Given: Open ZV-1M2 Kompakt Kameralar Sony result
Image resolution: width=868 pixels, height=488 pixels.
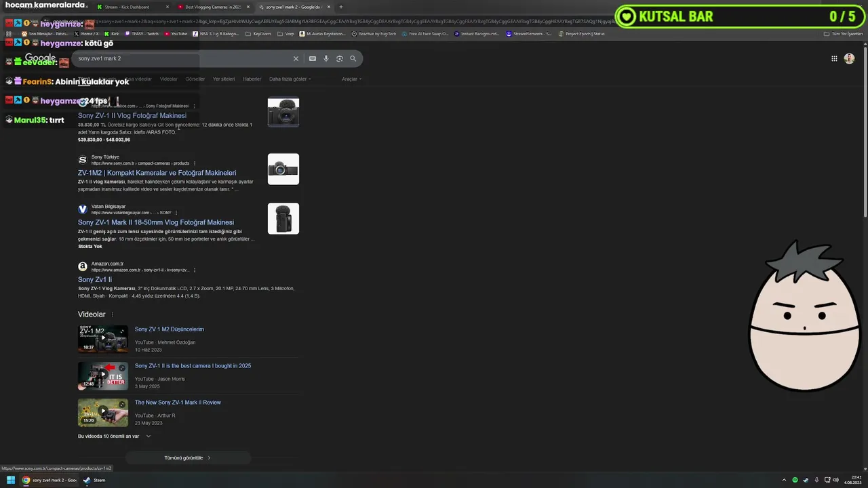Looking at the screenshot, I should 157,173.
